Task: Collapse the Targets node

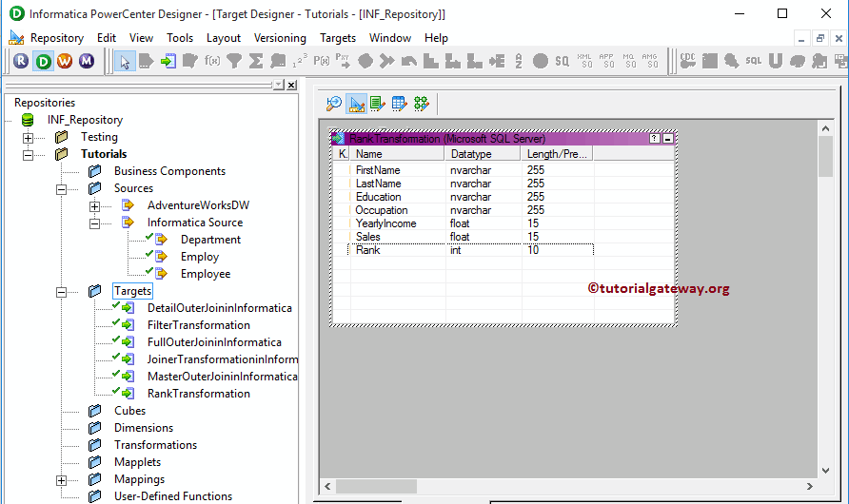Action: coord(61,293)
